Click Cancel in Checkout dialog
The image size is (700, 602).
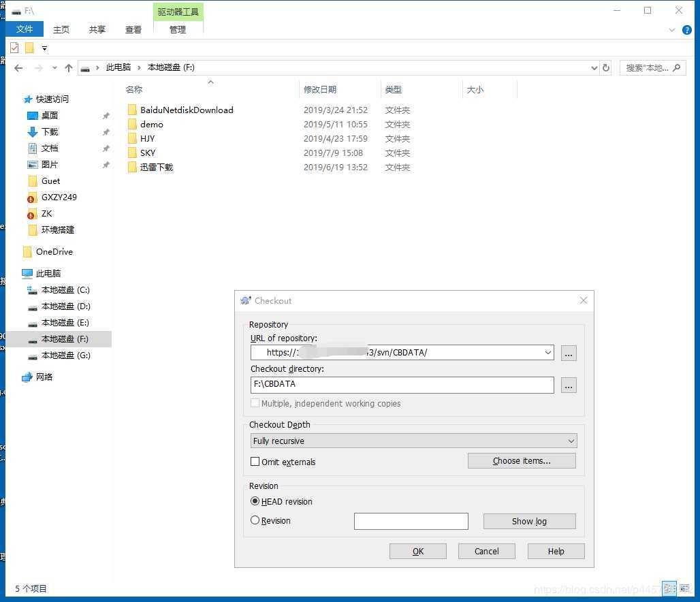click(487, 551)
